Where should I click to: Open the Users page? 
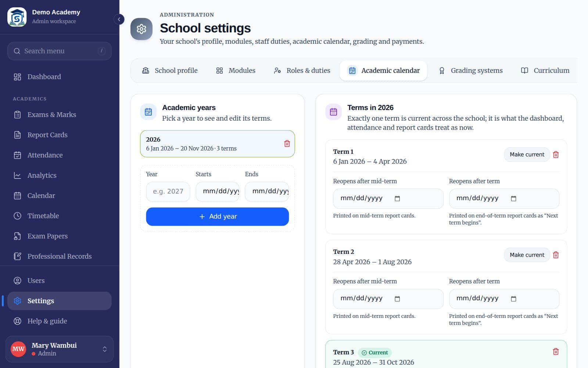[59, 281]
